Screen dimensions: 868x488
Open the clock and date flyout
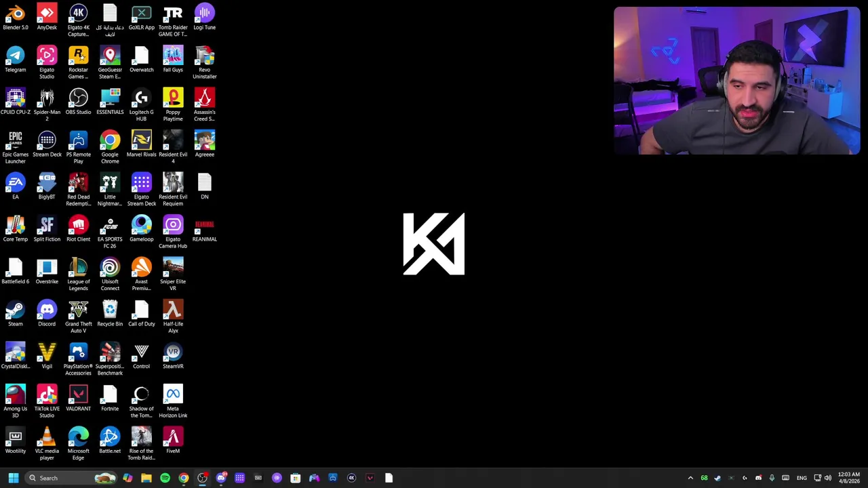(849, 478)
